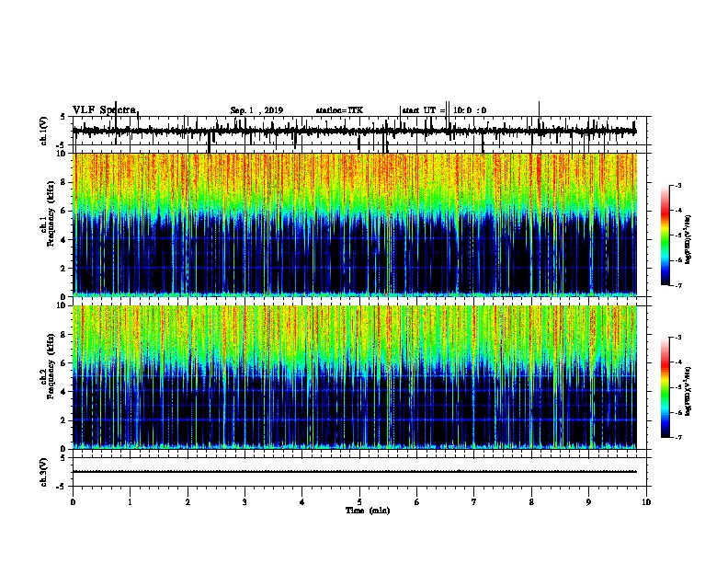Click the date text "Sep. 1 , 2019"
This screenshot has height=563, width=728.
click(x=256, y=110)
